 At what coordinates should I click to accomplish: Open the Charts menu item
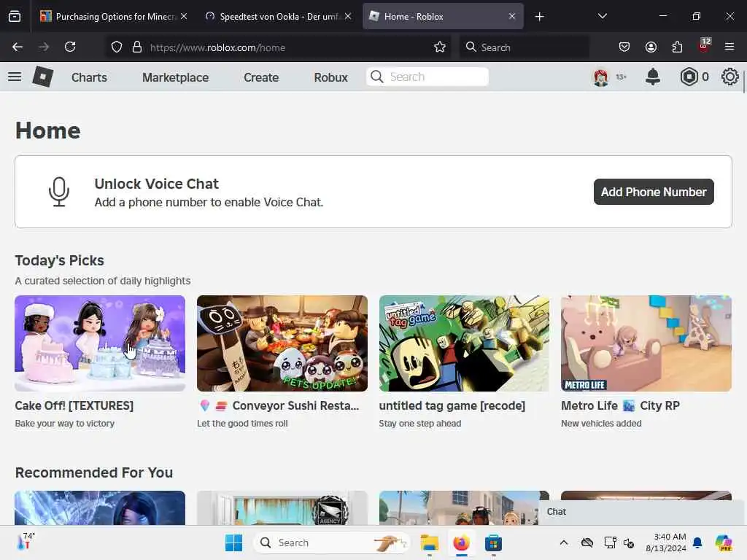[x=89, y=77]
